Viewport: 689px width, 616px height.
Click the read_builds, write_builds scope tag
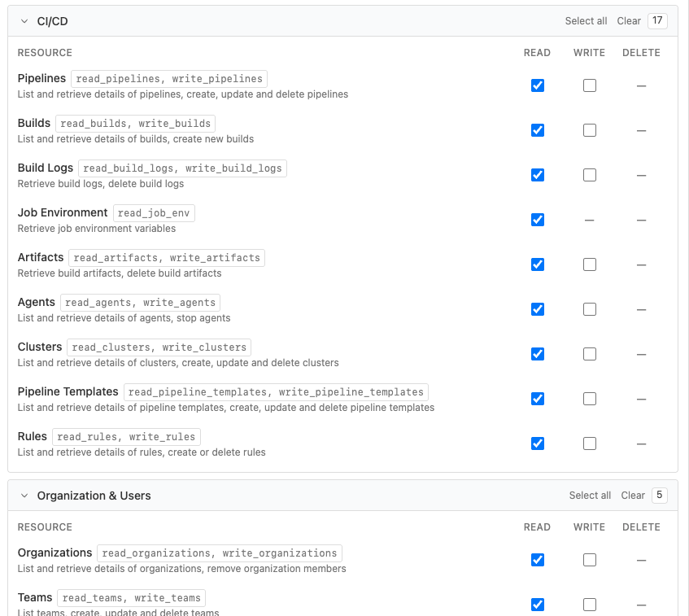[135, 124]
